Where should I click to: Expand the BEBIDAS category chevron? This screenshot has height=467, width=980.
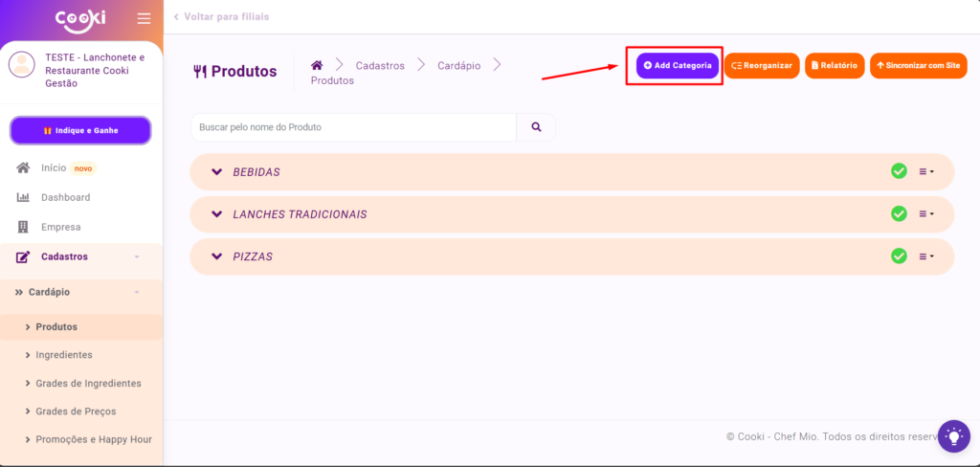[x=216, y=172]
